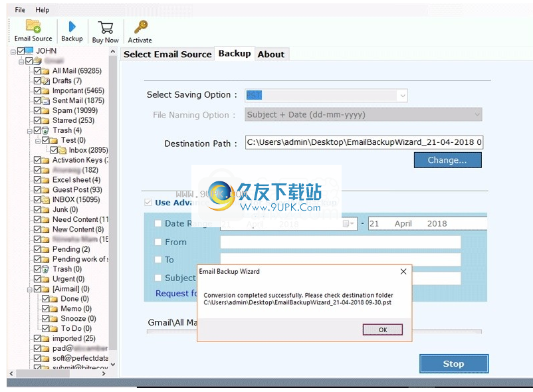Click the Change... destination button
This screenshot has width=533, height=392.
(447, 160)
